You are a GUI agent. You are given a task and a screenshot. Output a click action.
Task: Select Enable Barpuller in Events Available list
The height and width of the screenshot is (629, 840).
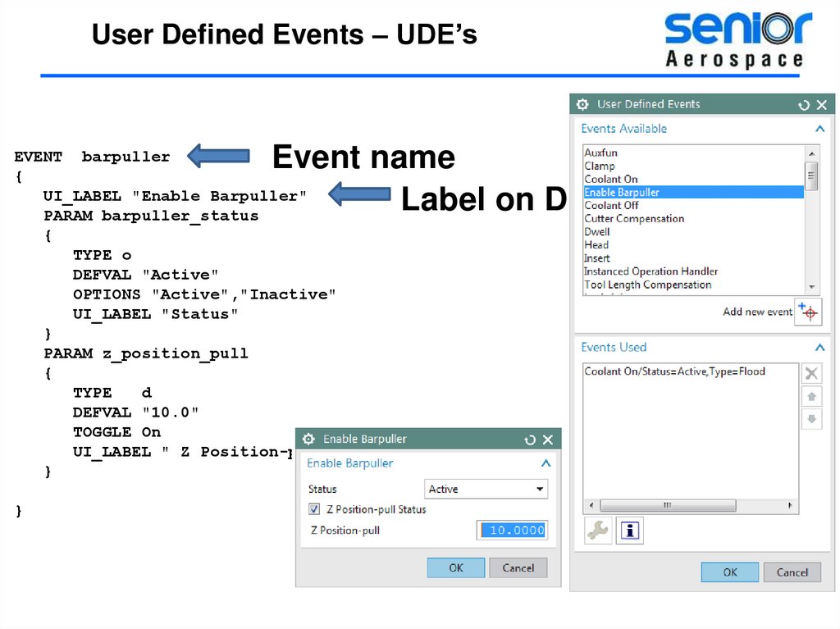pos(694,193)
